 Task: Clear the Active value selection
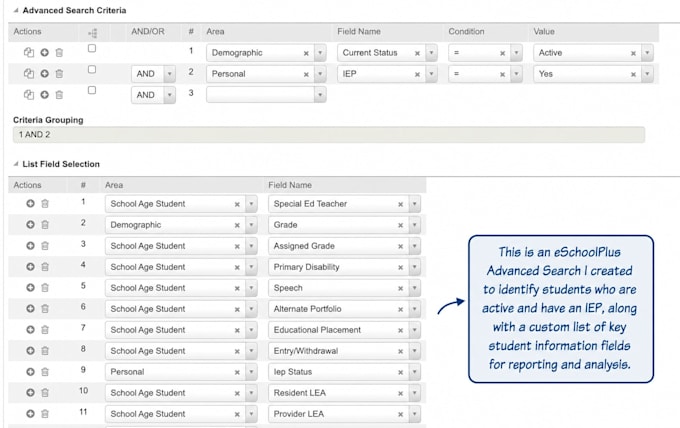pyautogui.click(x=633, y=53)
